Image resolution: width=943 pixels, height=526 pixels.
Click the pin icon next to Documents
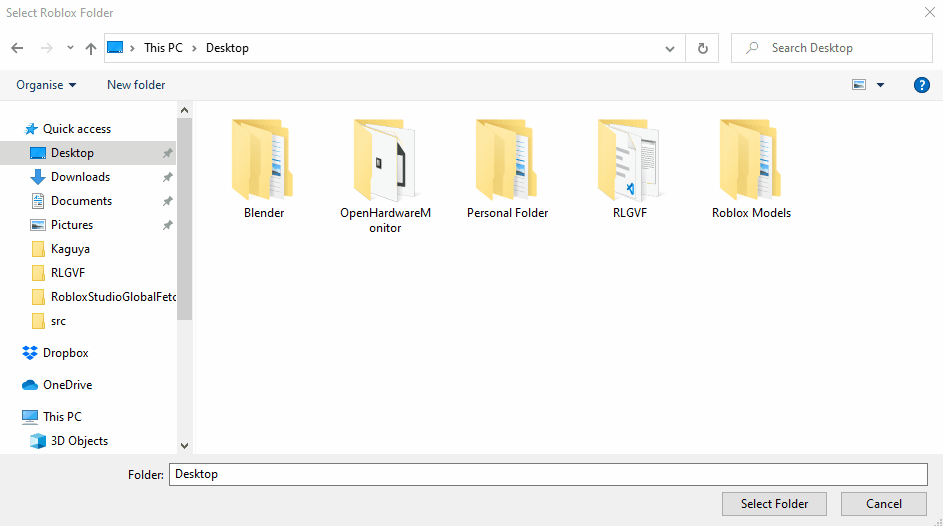pos(167,201)
